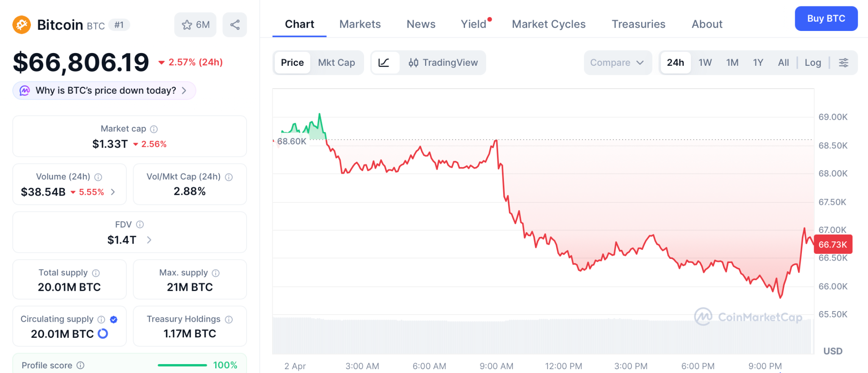
Task: Switch to the Markets tab
Action: [x=360, y=24]
